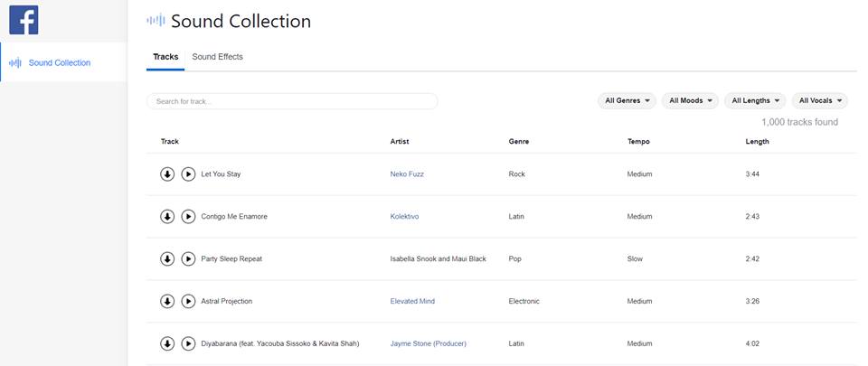
Task: Open the Neko Fuzz artist link
Action: click(x=407, y=174)
